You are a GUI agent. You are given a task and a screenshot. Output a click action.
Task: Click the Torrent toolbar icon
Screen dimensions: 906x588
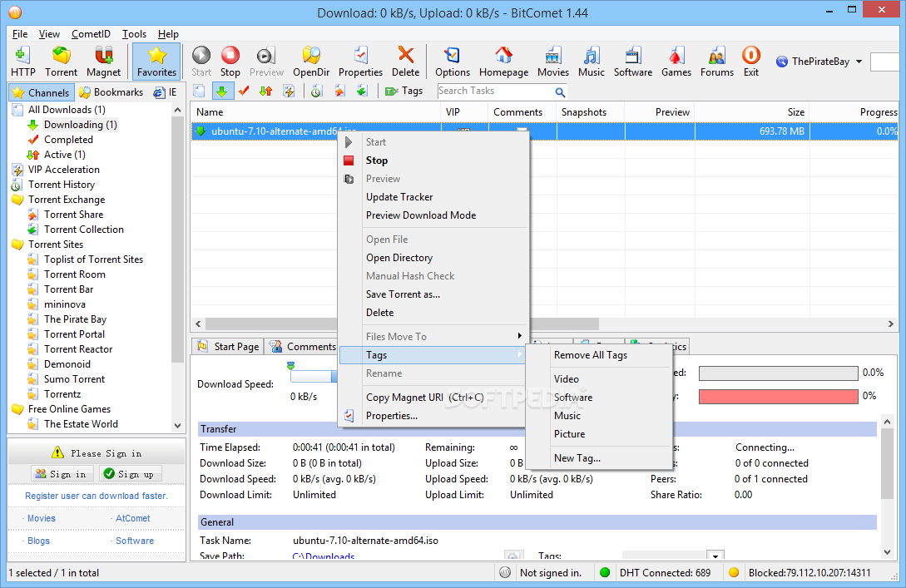[x=62, y=62]
